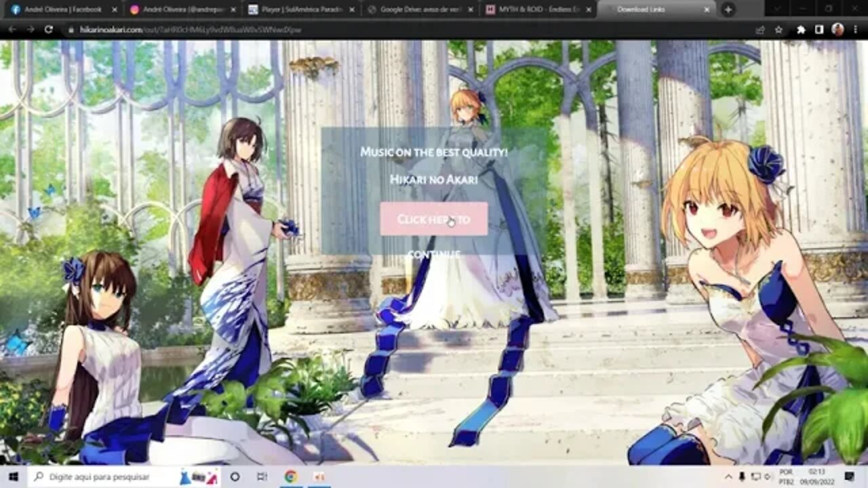Close the Facebook tab

[x=114, y=9]
